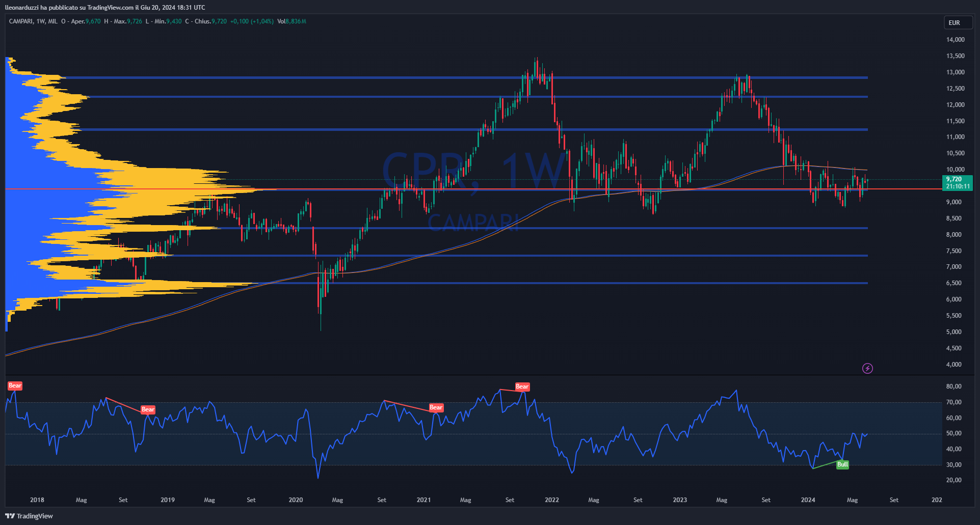
Task: Select the Bear label near 2019
Action: click(148, 409)
